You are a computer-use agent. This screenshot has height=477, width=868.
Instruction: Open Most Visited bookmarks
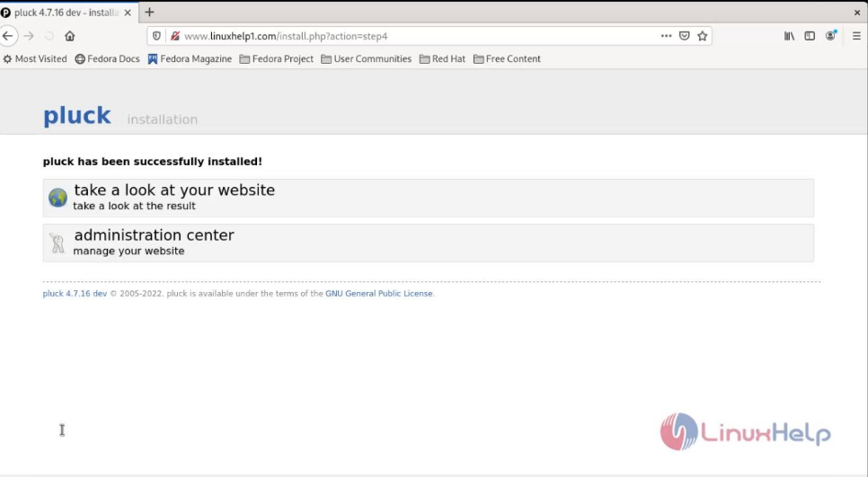(x=35, y=58)
